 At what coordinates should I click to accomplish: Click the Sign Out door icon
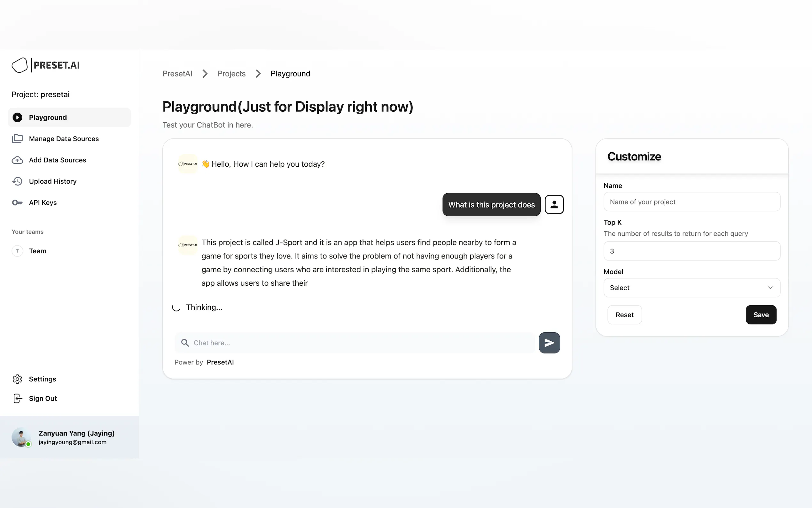click(x=18, y=399)
